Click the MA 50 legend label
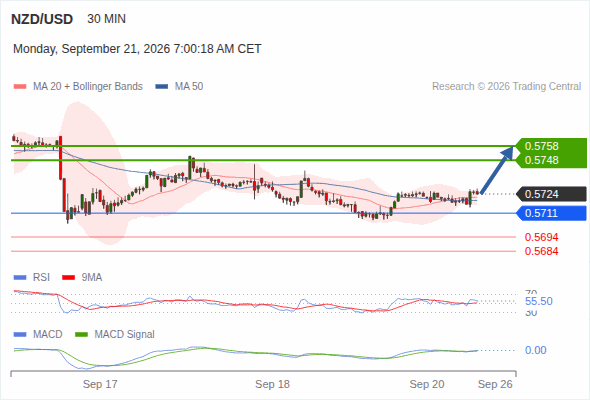 [x=189, y=87]
